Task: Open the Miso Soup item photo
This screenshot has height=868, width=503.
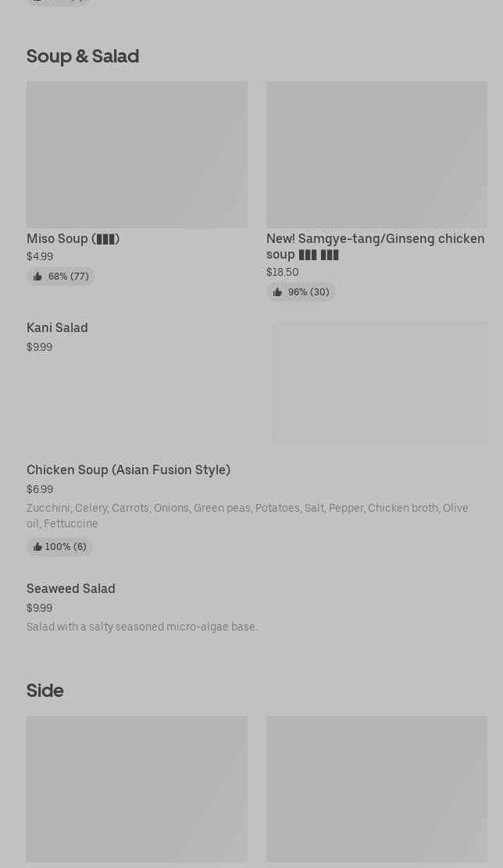Action: (137, 155)
